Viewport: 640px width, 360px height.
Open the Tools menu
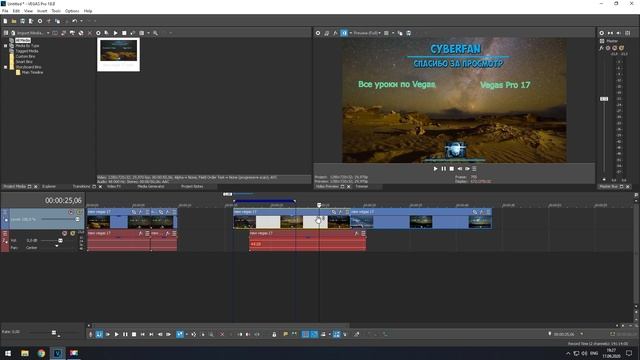coord(56,11)
